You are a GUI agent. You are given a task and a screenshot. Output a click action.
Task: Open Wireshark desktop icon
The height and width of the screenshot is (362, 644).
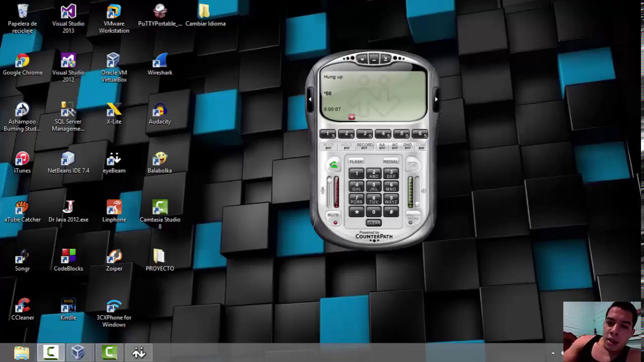point(160,64)
